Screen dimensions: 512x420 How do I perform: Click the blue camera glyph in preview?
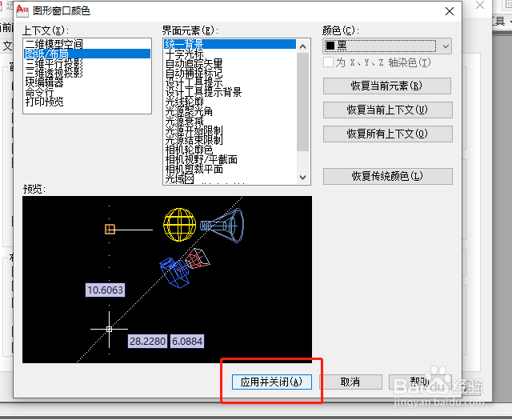click(x=174, y=273)
